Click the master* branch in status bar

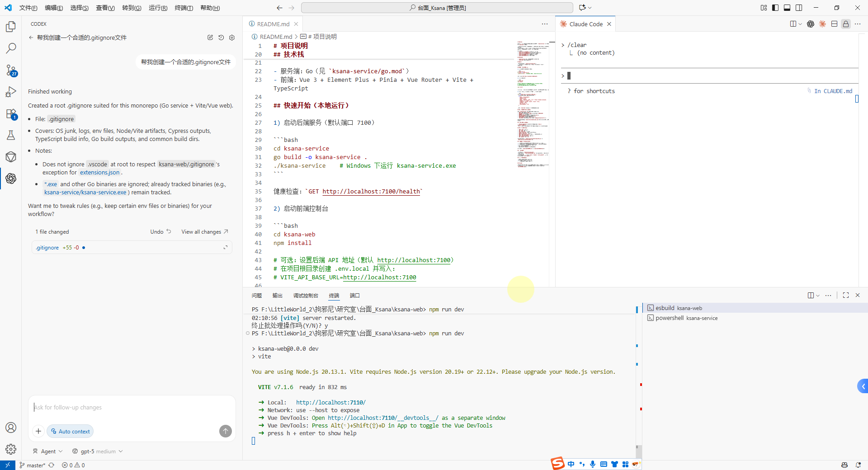(x=32, y=465)
